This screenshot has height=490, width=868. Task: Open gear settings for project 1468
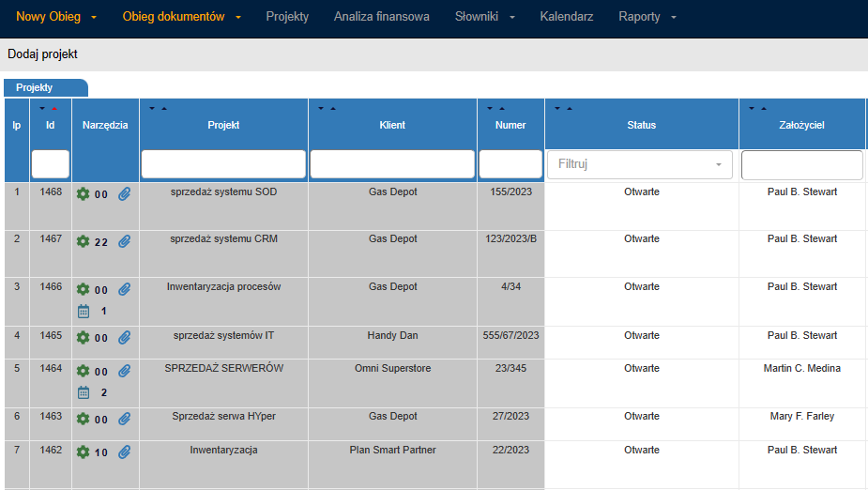pyautogui.click(x=83, y=194)
